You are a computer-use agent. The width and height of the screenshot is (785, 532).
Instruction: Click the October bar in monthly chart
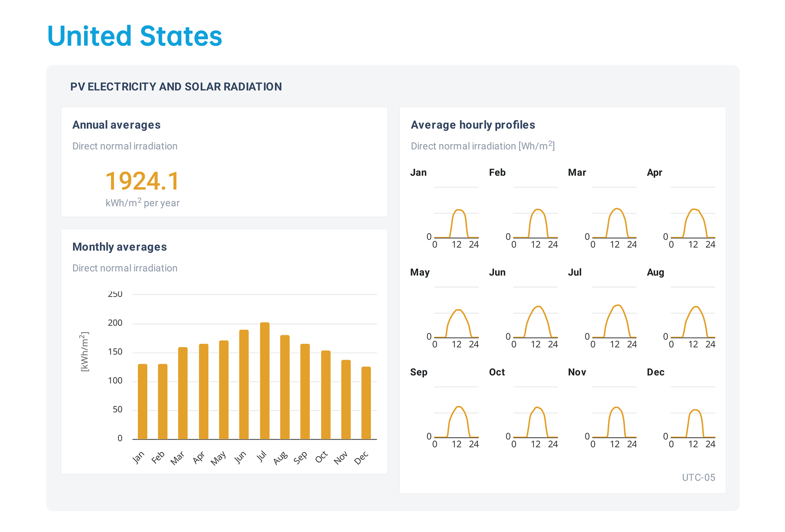[326, 395]
